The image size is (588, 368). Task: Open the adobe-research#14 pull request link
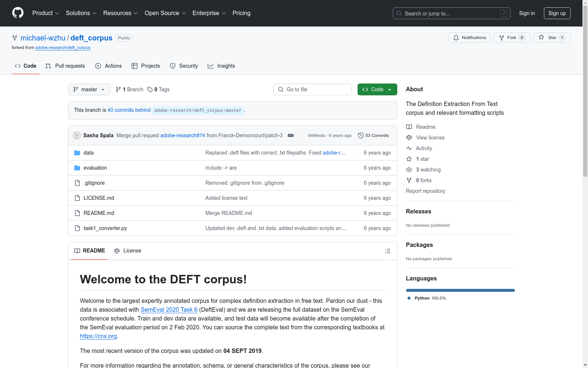(183, 135)
